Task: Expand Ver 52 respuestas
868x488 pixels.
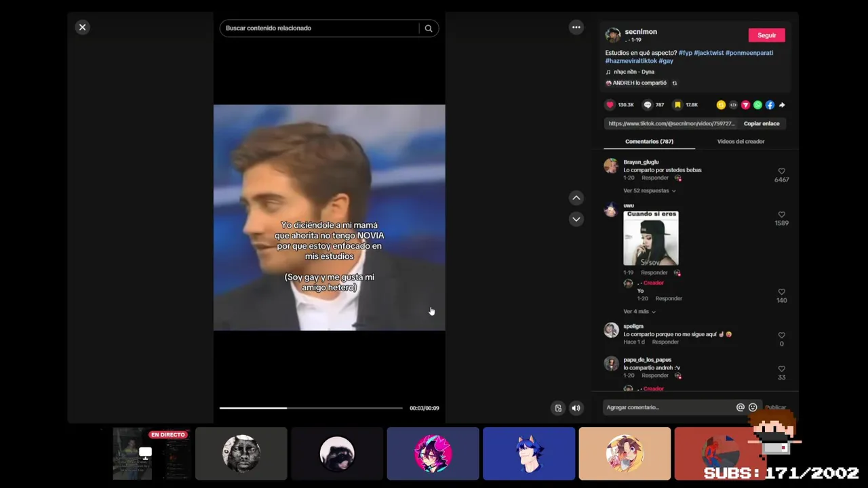Action: [x=649, y=191]
